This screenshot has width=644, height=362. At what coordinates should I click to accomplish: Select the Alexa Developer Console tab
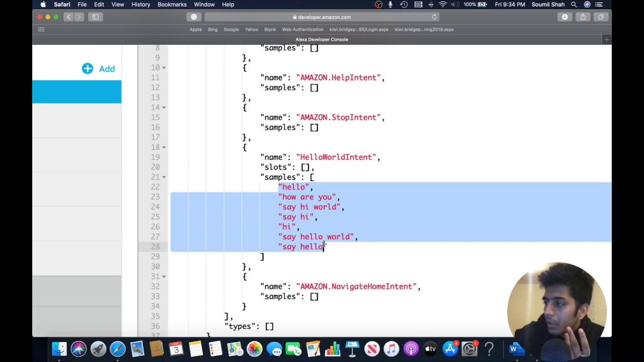322,39
